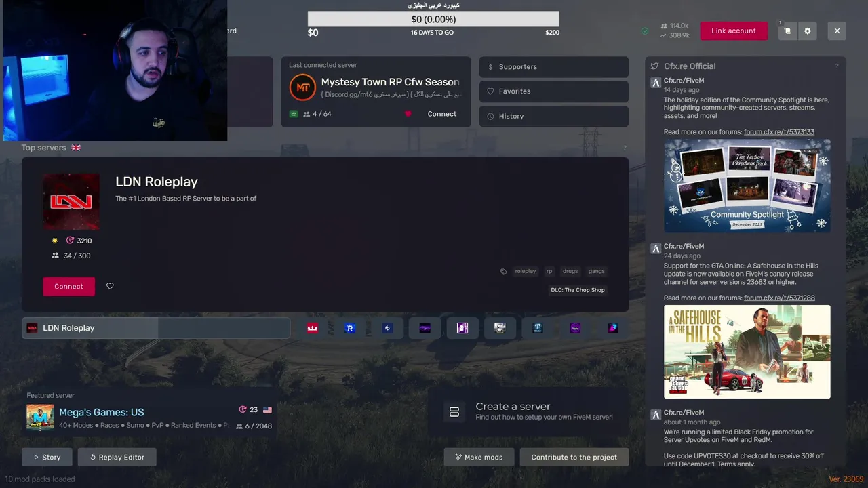
Task: Click the 10 mod packs loaded status
Action: [40, 479]
